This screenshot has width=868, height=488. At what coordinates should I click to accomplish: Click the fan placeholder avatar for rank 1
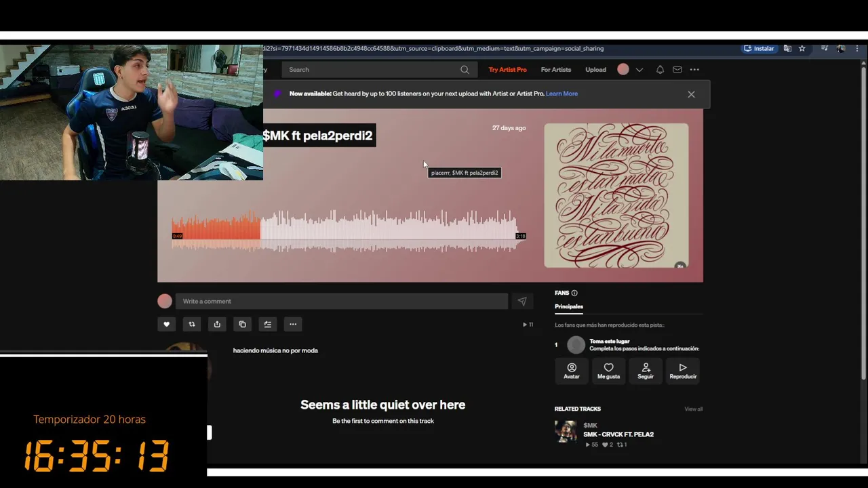click(576, 345)
